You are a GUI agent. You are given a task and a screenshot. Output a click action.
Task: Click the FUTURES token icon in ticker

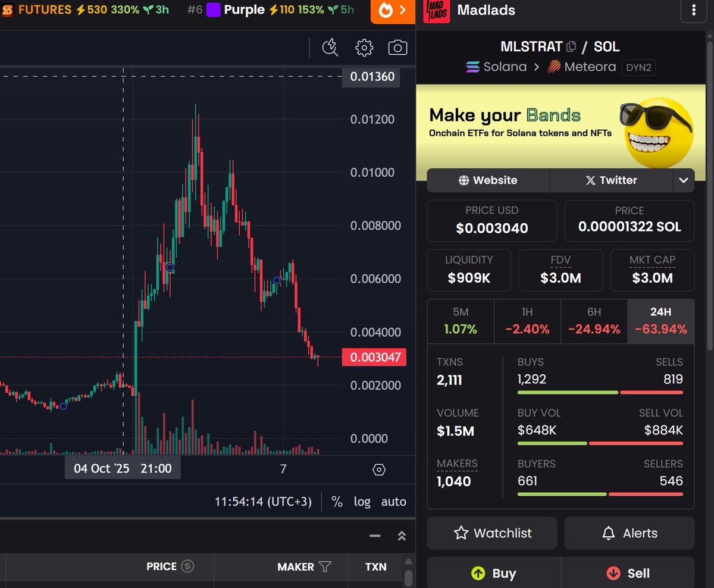pyautogui.click(x=8, y=10)
